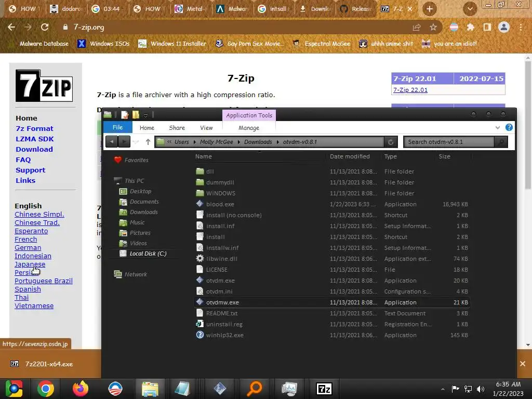
Task: Open the 7-Zip 22.01 link
Action: [410, 90]
